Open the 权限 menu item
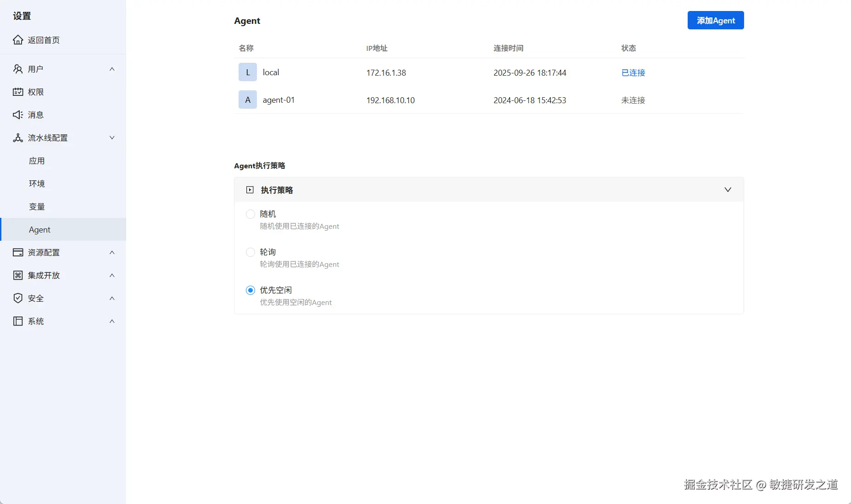Image resolution: width=851 pixels, height=504 pixels. (63, 92)
